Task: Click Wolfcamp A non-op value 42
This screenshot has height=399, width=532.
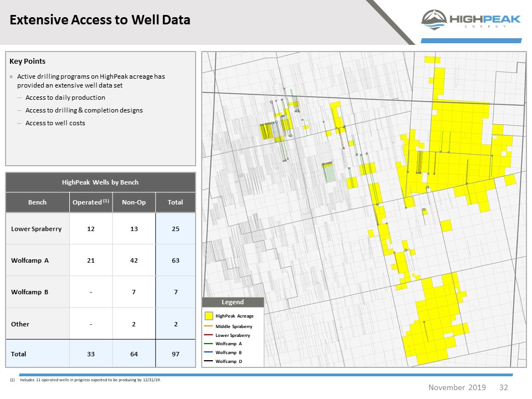Action: tap(134, 260)
